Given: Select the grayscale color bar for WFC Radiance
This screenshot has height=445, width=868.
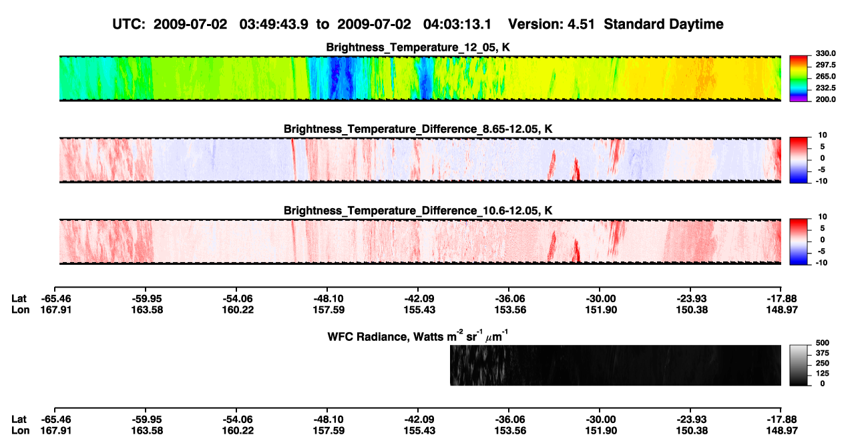Looking at the screenshot, I should coord(799,365).
